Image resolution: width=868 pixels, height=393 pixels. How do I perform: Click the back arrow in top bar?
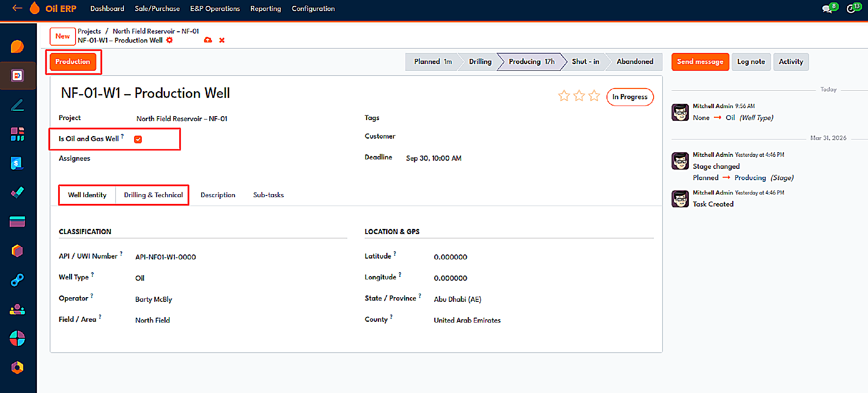[17, 8]
